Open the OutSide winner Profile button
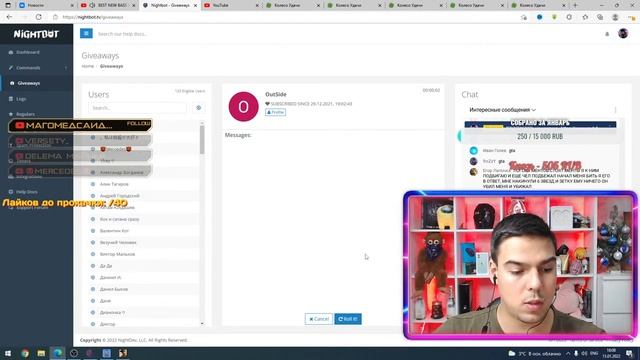This screenshot has height=360, width=640. (276, 112)
